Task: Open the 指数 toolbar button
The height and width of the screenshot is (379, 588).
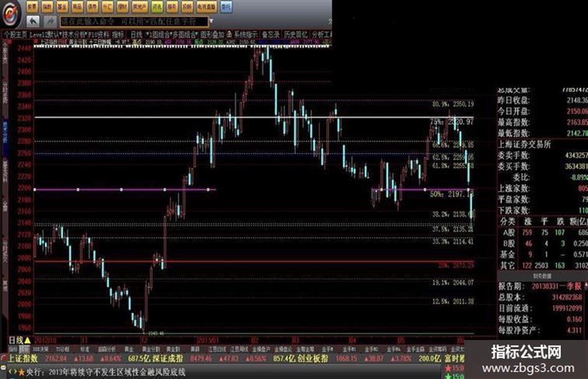Action: pos(47,7)
